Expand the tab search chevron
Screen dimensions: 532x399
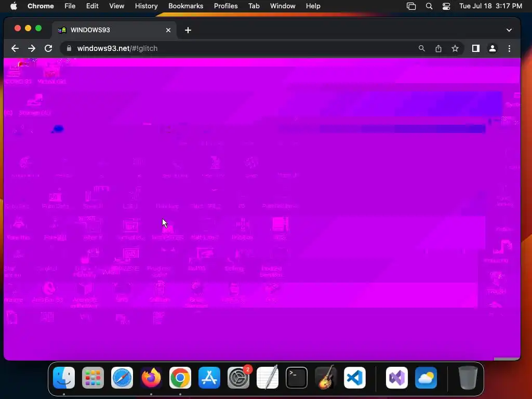point(509,30)
